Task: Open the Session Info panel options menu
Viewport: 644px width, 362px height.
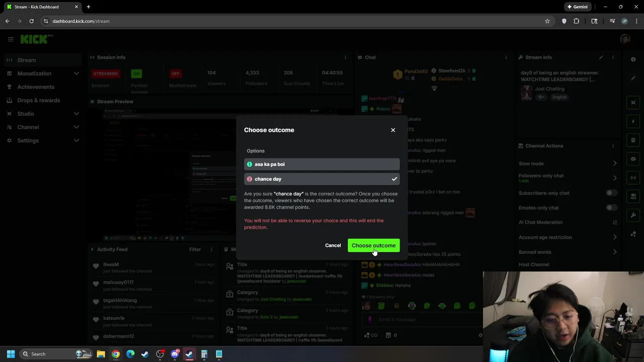Action: [x=345, y=57]
